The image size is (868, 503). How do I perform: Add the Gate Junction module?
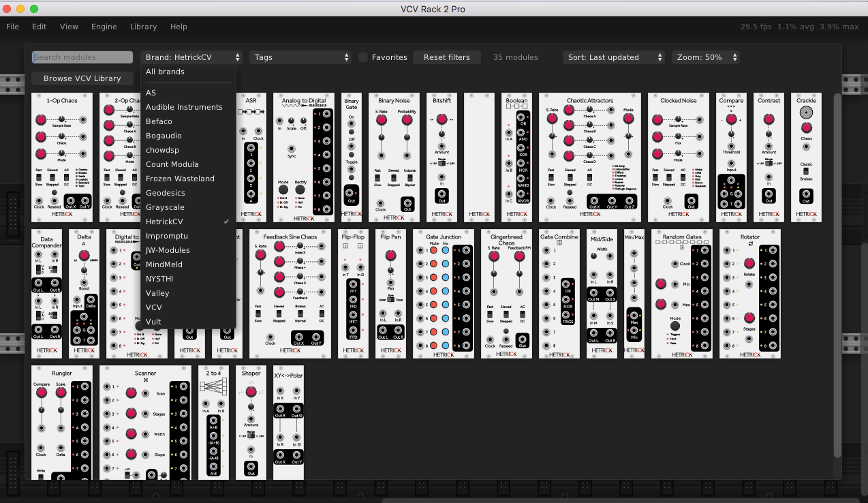pos(444,294)
